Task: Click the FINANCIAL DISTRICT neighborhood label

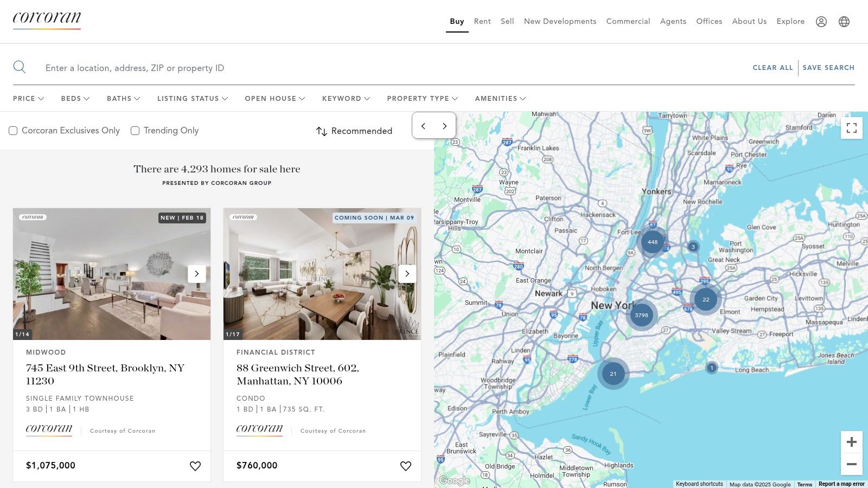Action: [x=276, y=352]
